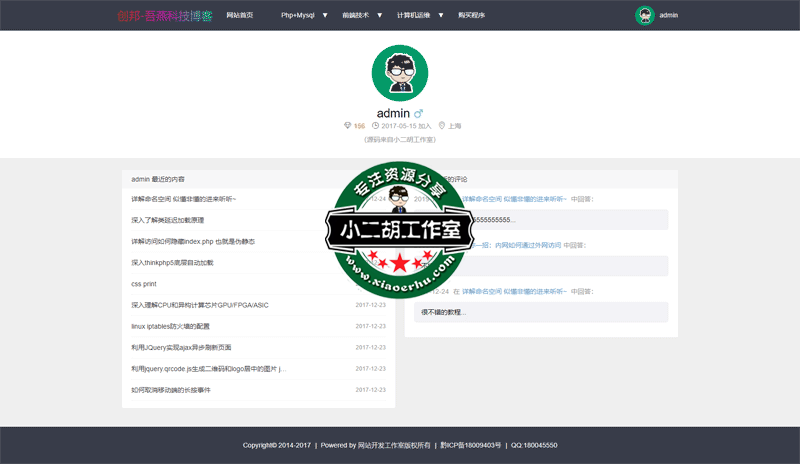Open the 网站首页 menu item

click(240, 15)
